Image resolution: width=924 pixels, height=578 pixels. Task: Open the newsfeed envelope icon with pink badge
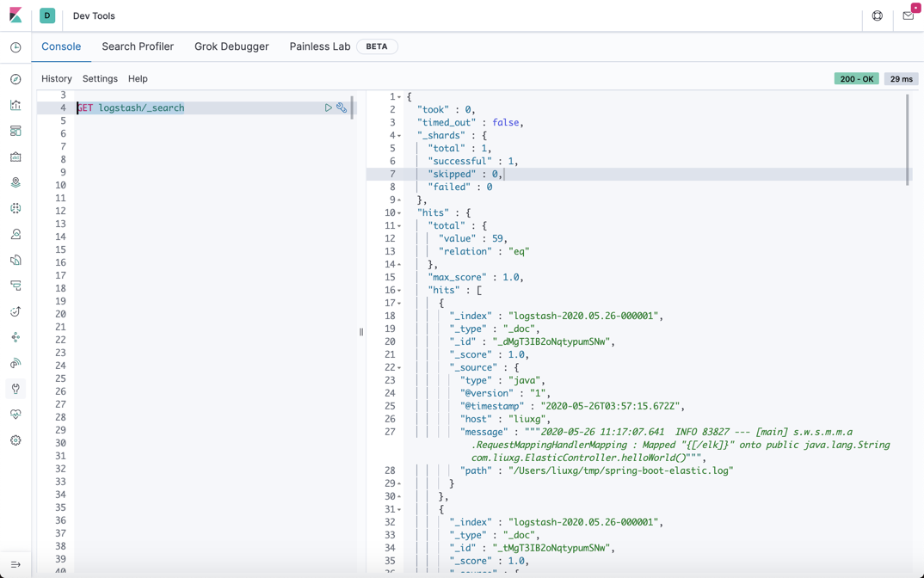pyautogui.click(x=907, y=15)
